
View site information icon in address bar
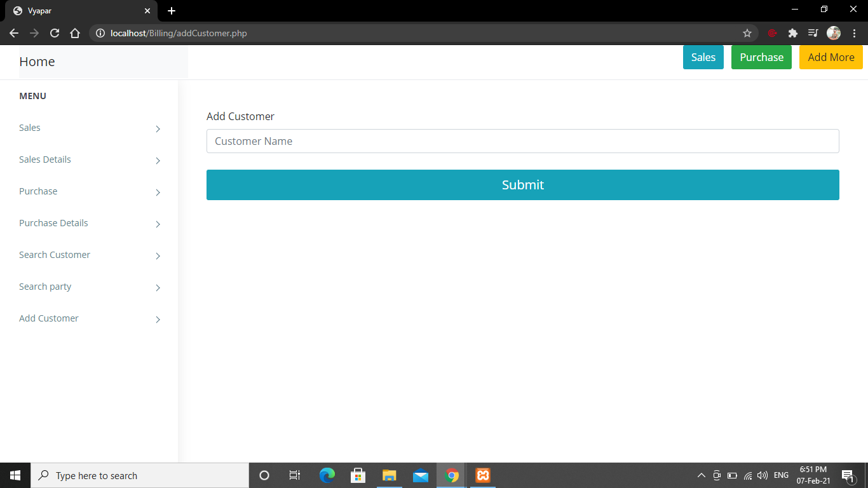pyautogui.click(x=100, y=33)
